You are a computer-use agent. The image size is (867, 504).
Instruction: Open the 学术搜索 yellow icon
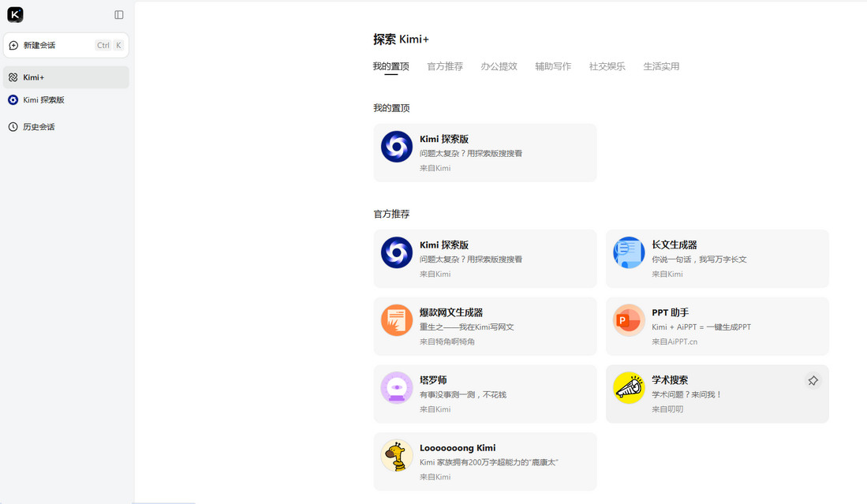click(629, 388)
